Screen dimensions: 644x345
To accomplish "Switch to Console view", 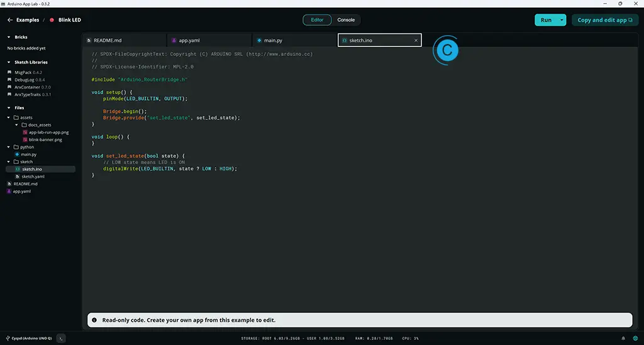I will point(346,19).
